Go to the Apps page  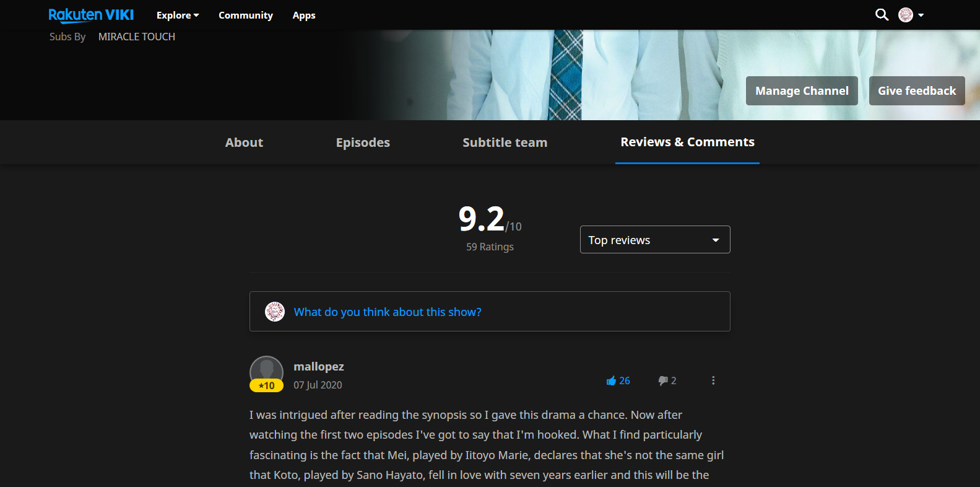(x=303, y=15)
